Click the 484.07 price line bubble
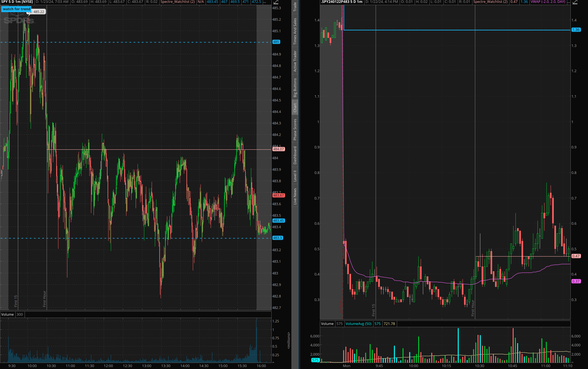The image size is (588, 369). [x=278, y=149]
